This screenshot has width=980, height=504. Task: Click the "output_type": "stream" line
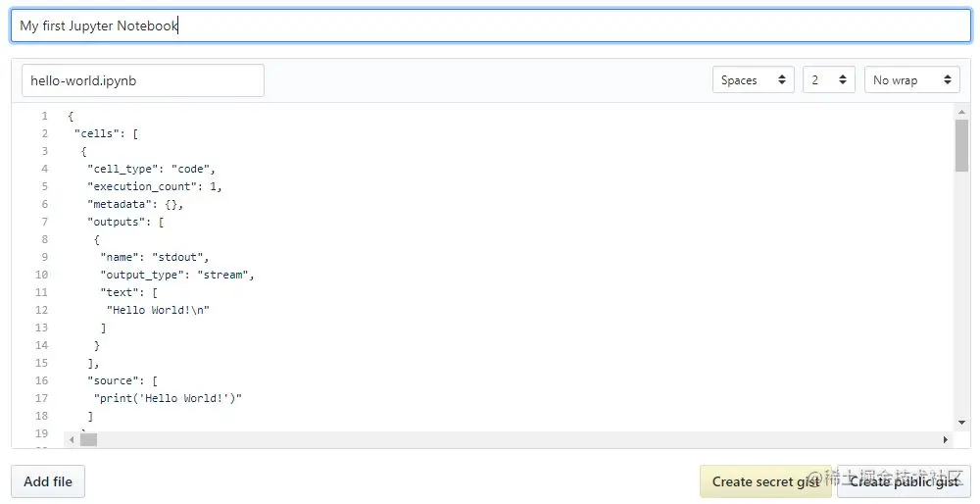(x=177, y=275)
